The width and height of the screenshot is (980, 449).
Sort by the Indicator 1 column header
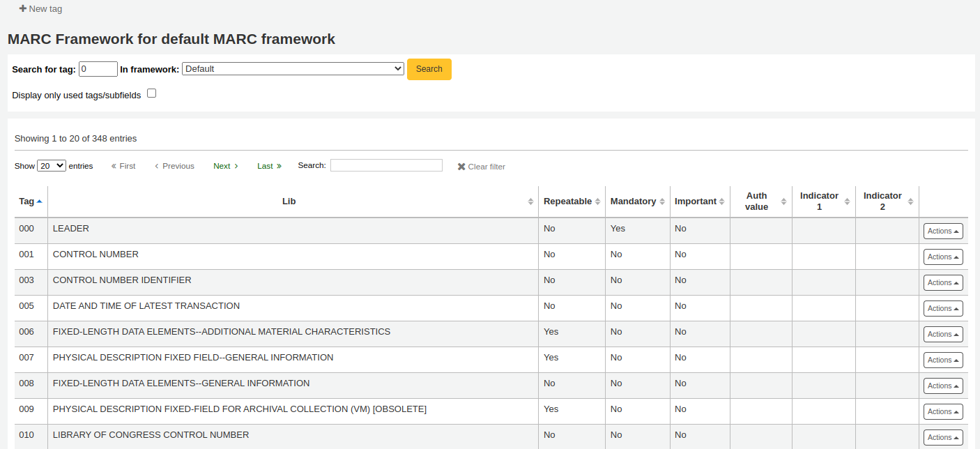(824, 201)
